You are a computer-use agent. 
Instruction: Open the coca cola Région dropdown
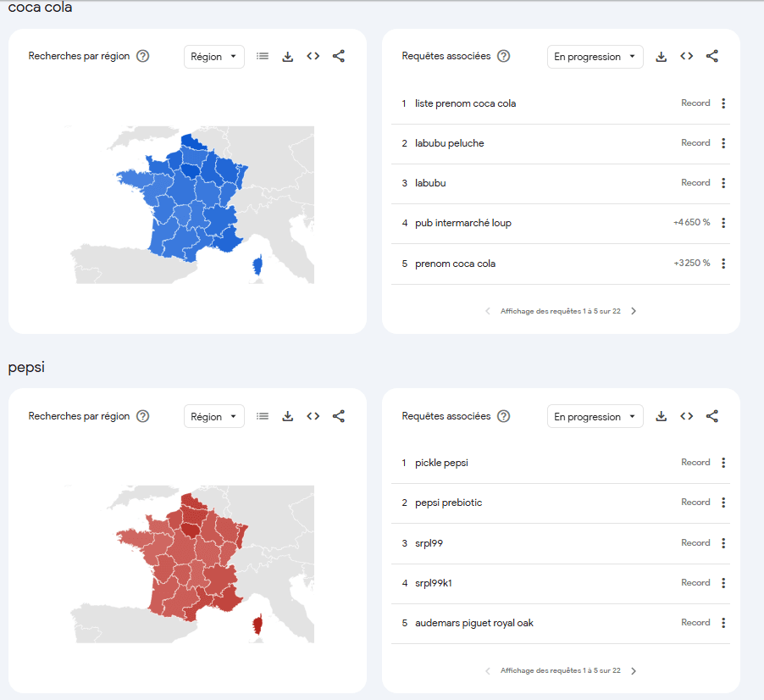tap(214, 57)
